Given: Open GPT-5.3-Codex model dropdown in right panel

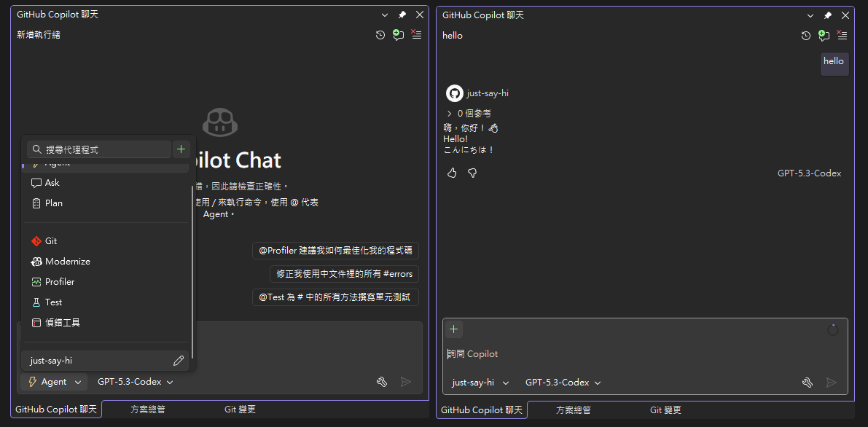Looking at the screenshot, I should (563, 382).
